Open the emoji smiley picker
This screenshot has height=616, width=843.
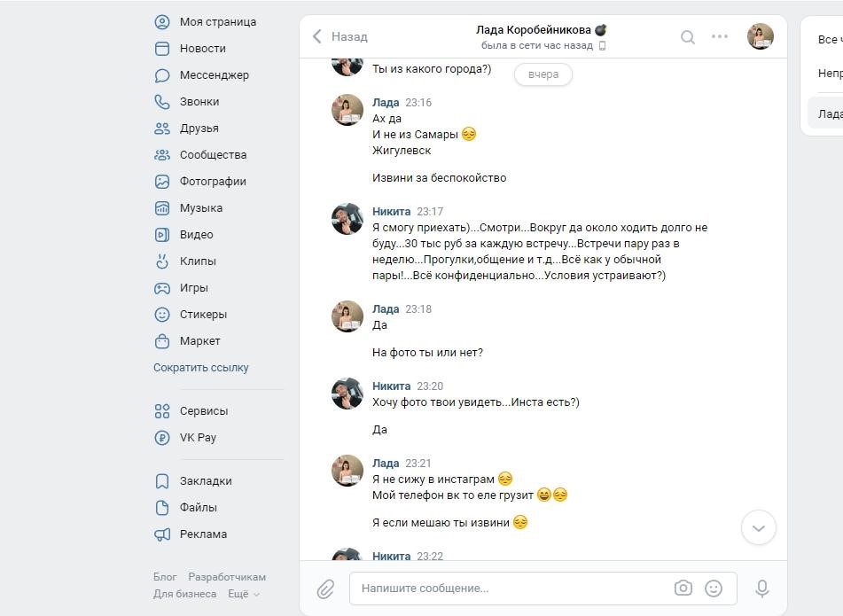coord(714,588)
